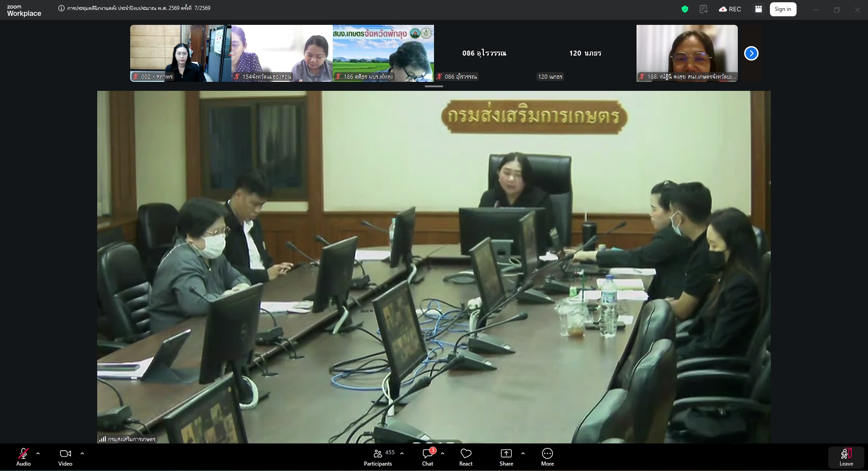
Task: Click the main speaker video view
Action: coord(434,267)
